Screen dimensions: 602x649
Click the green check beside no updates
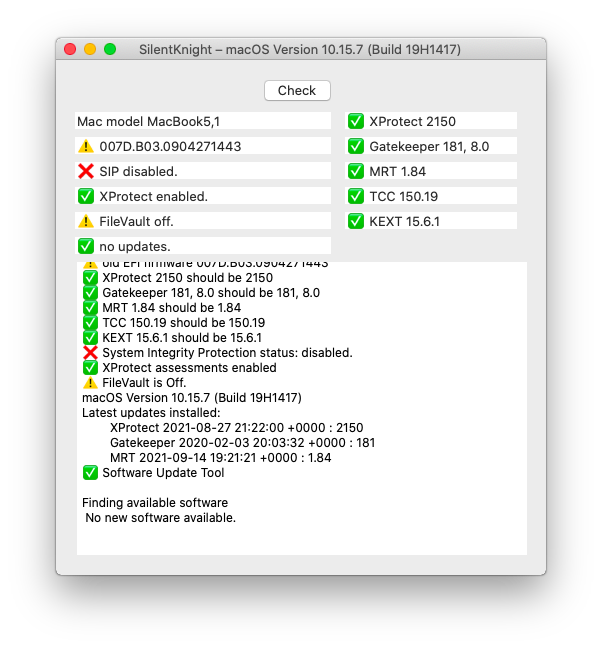tap(86, 246)
